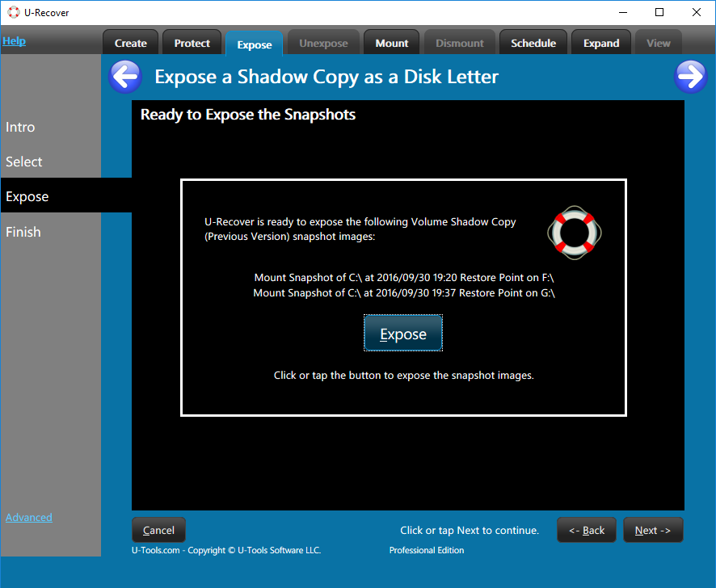This screenshot has width=716, height=588.
Task: Click the <- Back button
Action: [587, 530]
